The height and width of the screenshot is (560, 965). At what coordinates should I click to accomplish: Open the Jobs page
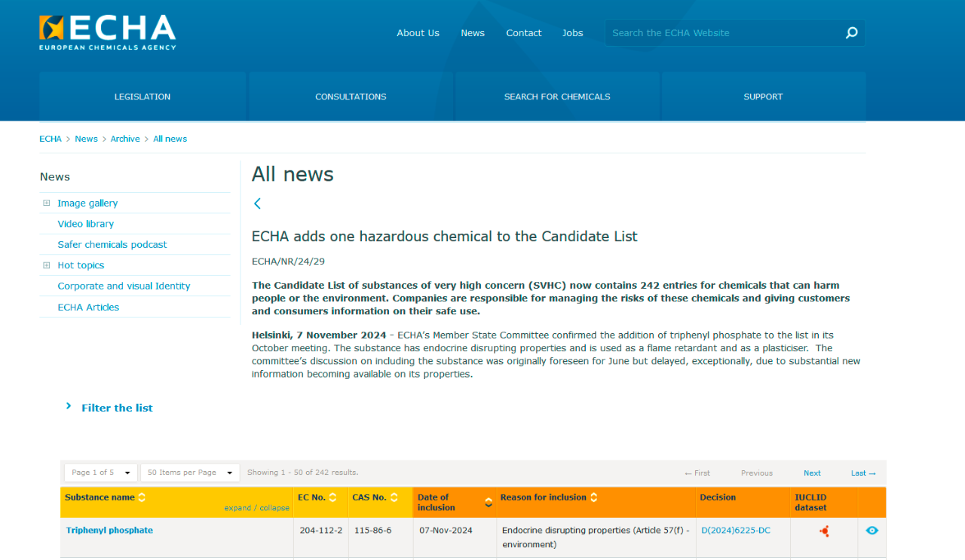coord(573,33)
